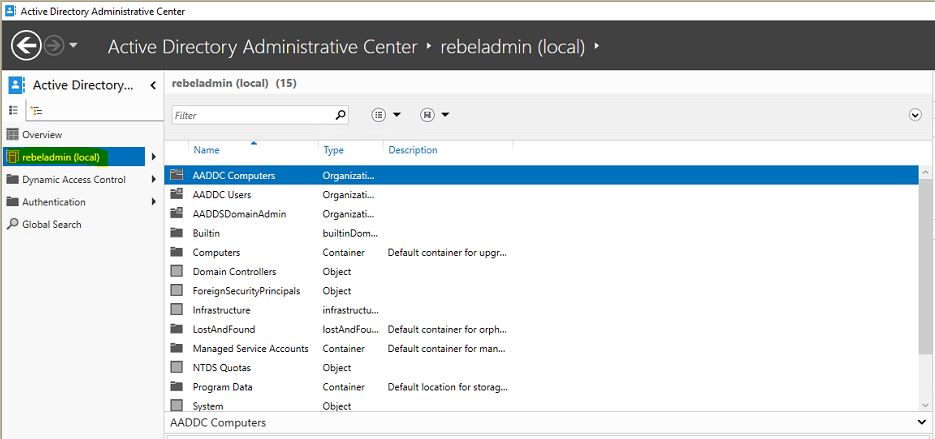Expand the rebeladmin (local) node arrow
This screenshot has width=935, height=439.
(x=153, y=157)
